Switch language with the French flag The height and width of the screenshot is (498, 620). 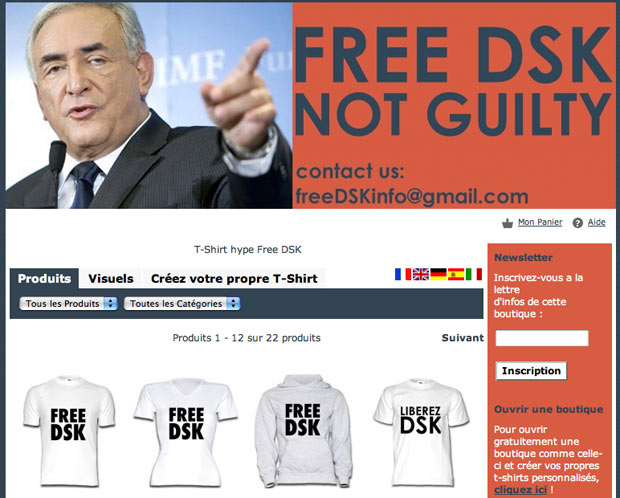coord(403,274)
